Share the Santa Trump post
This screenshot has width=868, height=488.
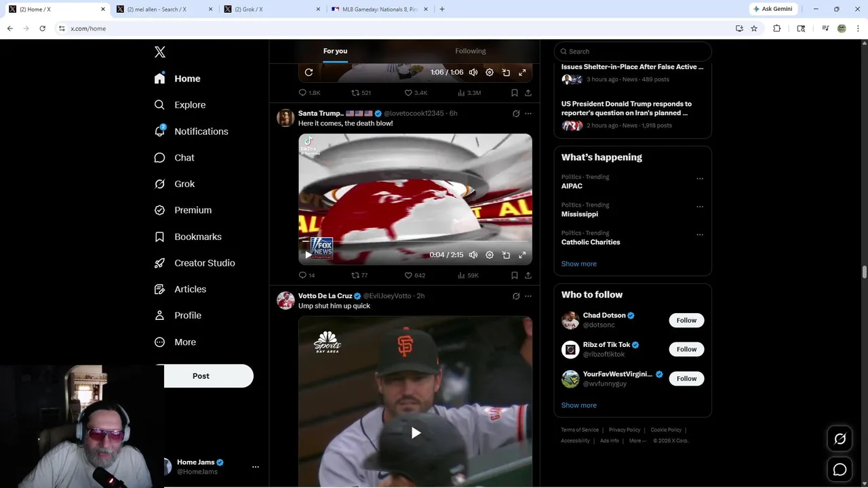click(x=528, y=275)
